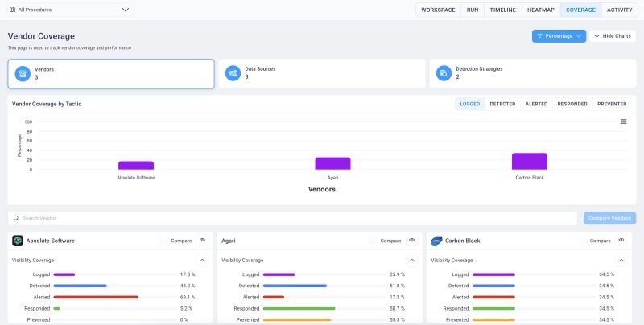
Task: Check Compare for Carbon Black
Action: coord(582,241)
